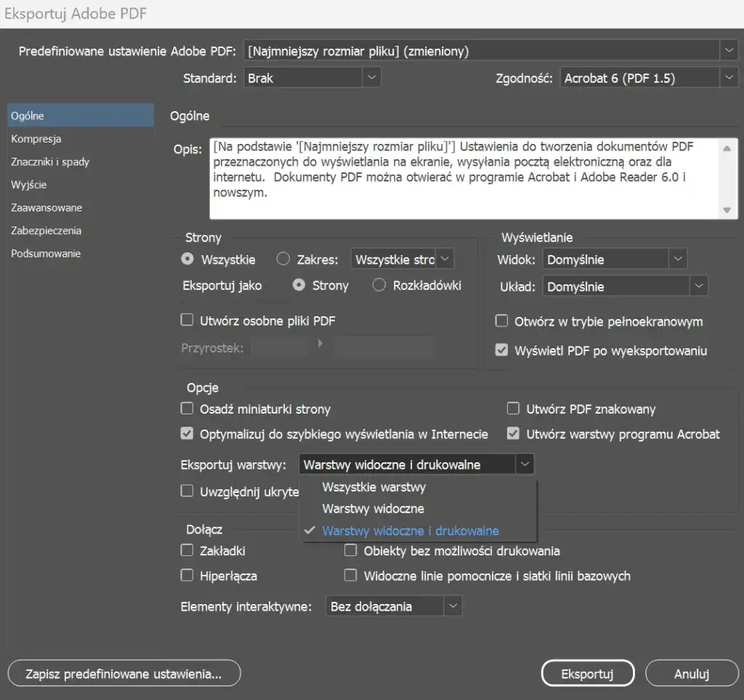Select the 'Zakres' radio button

click(x=284, y=259)
